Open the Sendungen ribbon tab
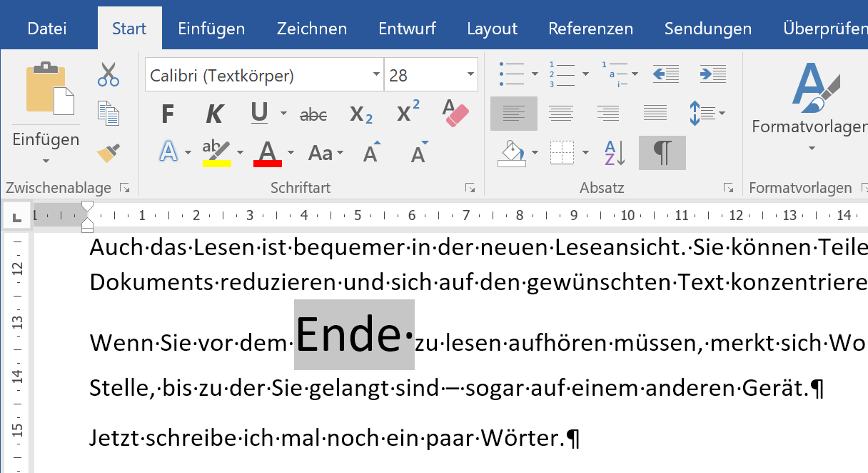This screenshot has height=473, width=868. [x=707, y=29]
